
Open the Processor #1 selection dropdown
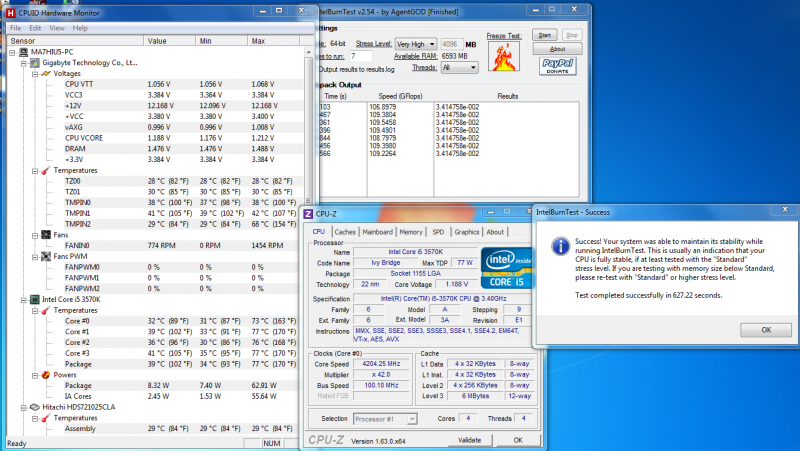point(385,419)
